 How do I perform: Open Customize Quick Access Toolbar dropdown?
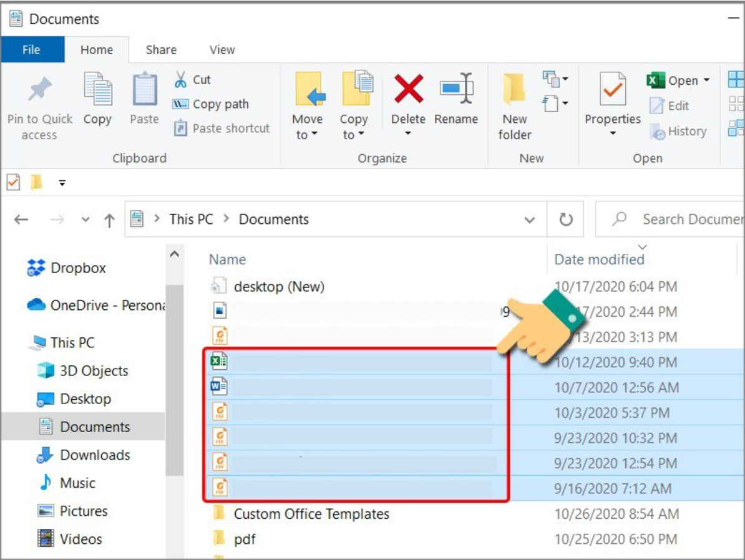(x=62, y=183)
